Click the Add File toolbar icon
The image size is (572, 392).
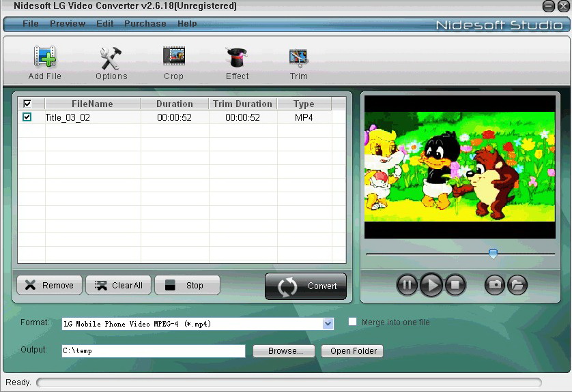pos(45,57)
